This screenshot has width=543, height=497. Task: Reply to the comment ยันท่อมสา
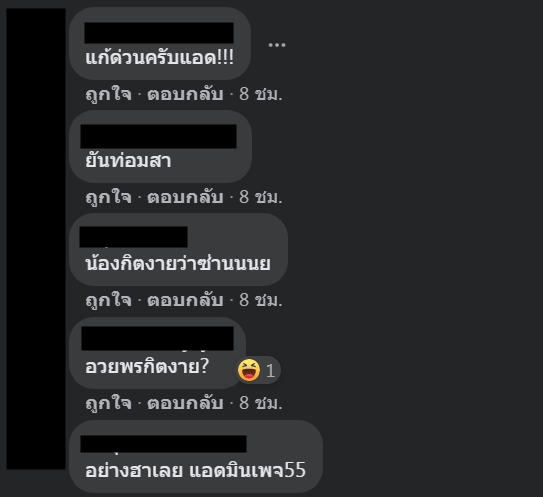pos(185,197)
